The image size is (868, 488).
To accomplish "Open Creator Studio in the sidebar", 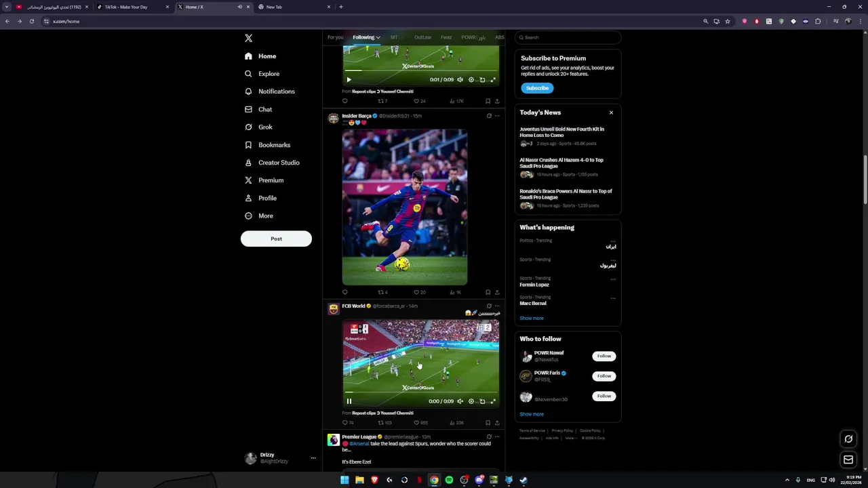I will tap(272, 163).
